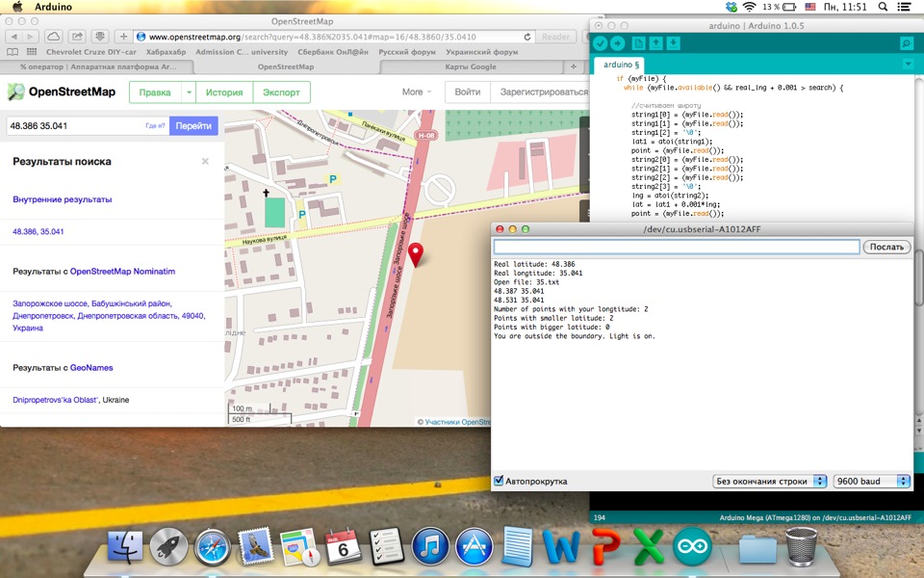The image size is (924, 578).
Task: Open a sketch with the Arduino toolbar icon
Action: (655, 43)
